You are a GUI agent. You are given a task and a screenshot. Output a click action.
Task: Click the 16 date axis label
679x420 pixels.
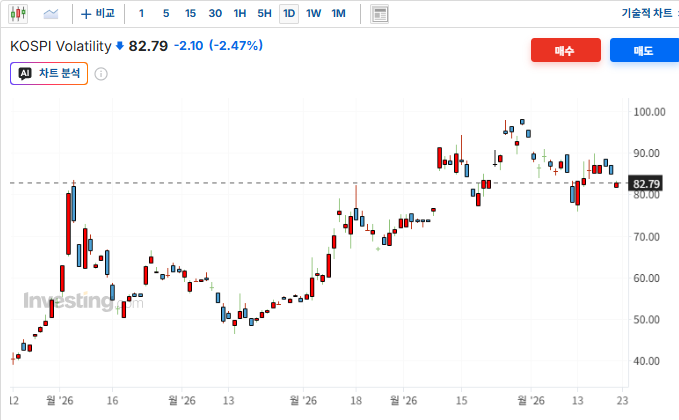pyautogui.click(x=112, y=401)
